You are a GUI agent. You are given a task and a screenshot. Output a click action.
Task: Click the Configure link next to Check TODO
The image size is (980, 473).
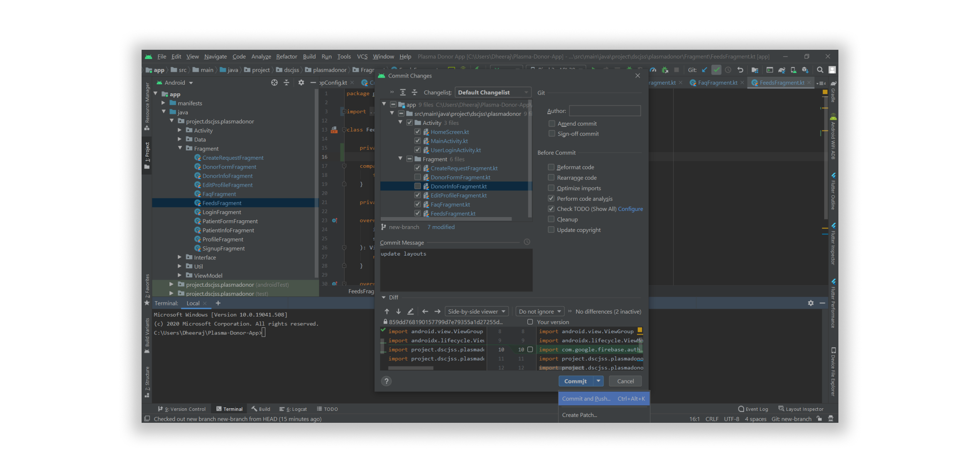click(630, 209)
